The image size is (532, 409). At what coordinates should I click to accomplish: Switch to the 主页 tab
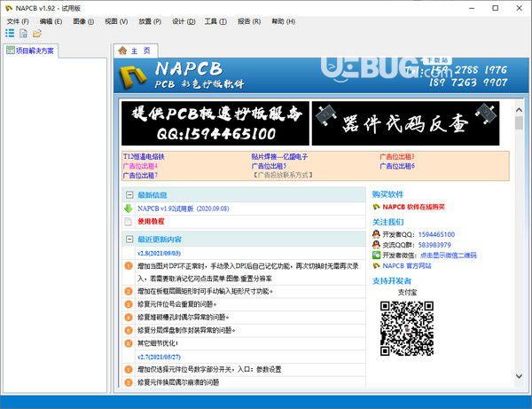coord(136,51)
